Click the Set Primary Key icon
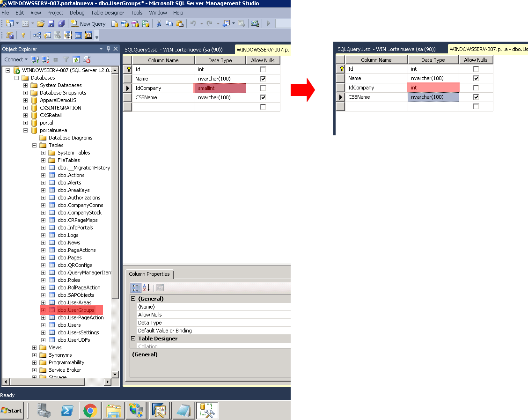Image resolution: width=528 pixels, height=420 pixels. pyautogui.click(x=22, y=35)
